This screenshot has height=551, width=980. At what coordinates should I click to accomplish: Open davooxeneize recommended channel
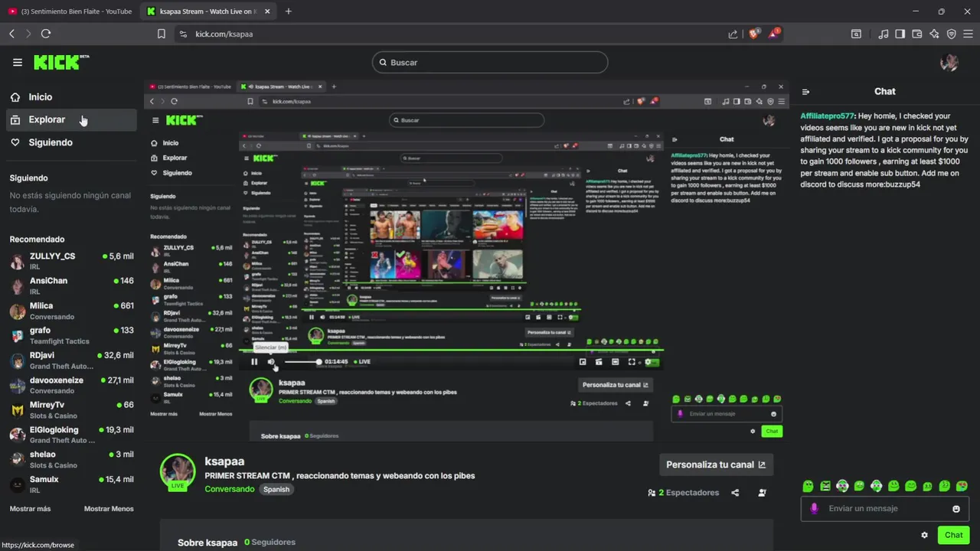[x=71, y=385]
